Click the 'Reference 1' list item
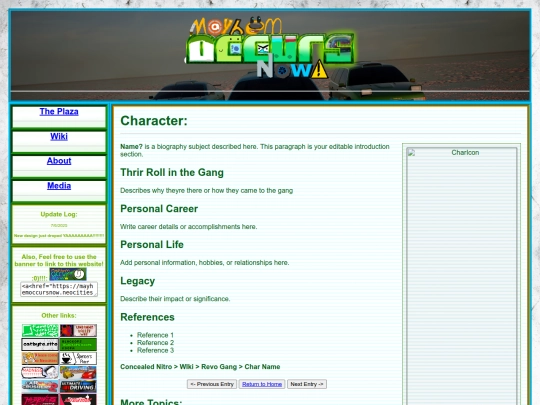The height and width of the screenshot is (405, 540). (155, 335)
